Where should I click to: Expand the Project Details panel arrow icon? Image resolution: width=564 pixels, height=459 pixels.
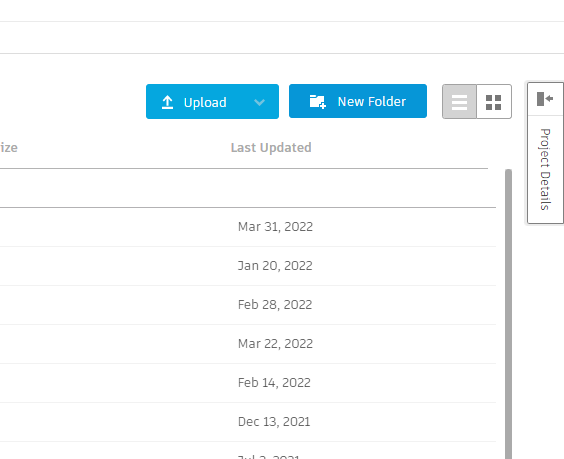tap(545, 99)
